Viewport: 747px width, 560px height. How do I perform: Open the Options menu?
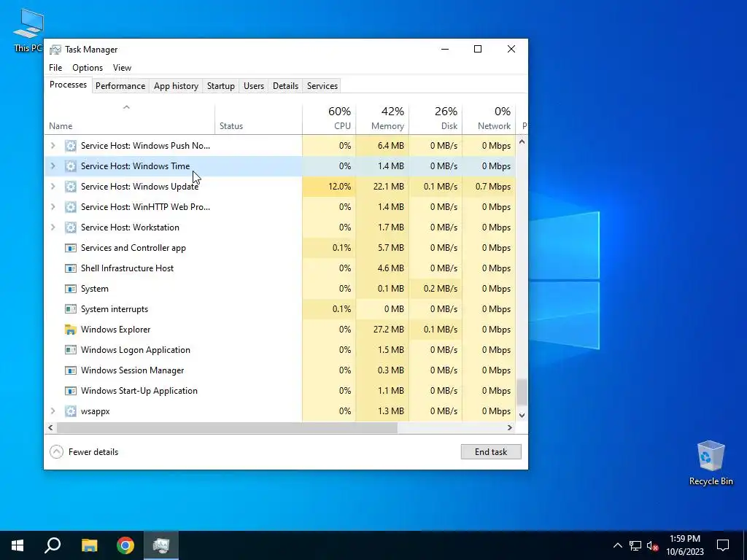point(88,68)
